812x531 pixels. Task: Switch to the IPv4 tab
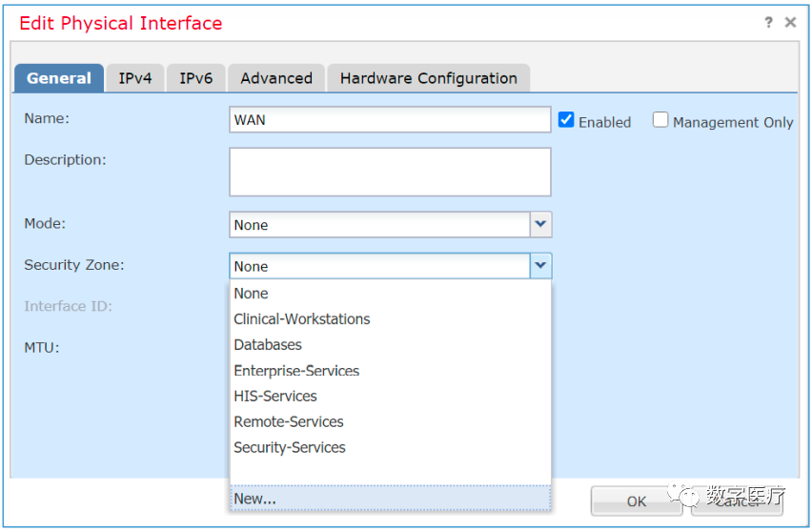(x=135, y=78)
